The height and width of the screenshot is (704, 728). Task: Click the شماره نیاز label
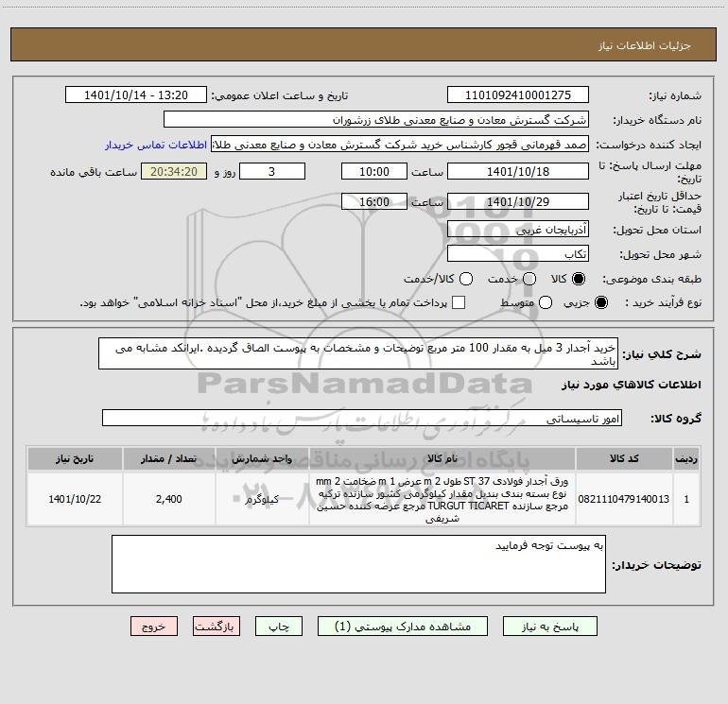(x=675, y=95)
